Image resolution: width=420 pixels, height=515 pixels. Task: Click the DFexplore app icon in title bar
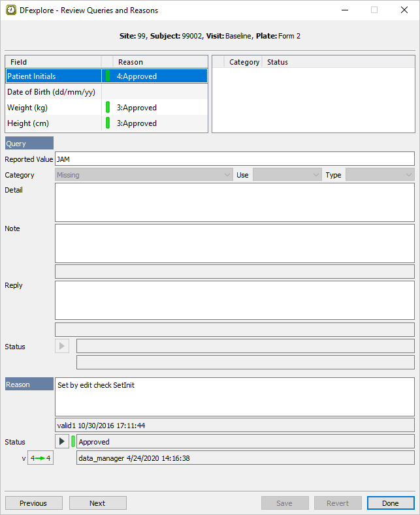pyautogui.click(x=11, y=10)
